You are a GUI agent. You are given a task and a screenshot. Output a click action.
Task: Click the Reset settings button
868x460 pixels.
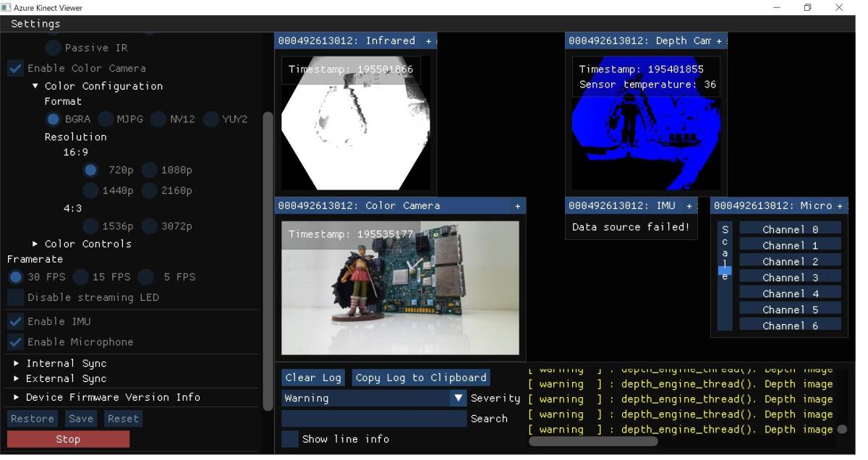pyautogui.click(x=123, y=419)
